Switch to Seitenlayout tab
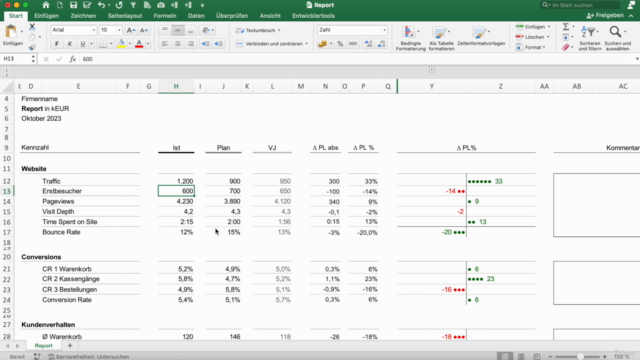Screen dimensions: 640x360 pos(125,16)
